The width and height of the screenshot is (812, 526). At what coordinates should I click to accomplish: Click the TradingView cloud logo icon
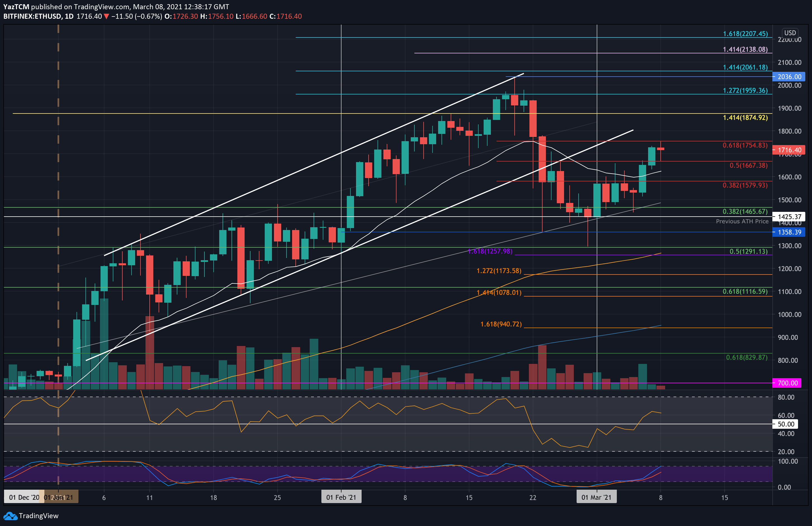(10, 516)
